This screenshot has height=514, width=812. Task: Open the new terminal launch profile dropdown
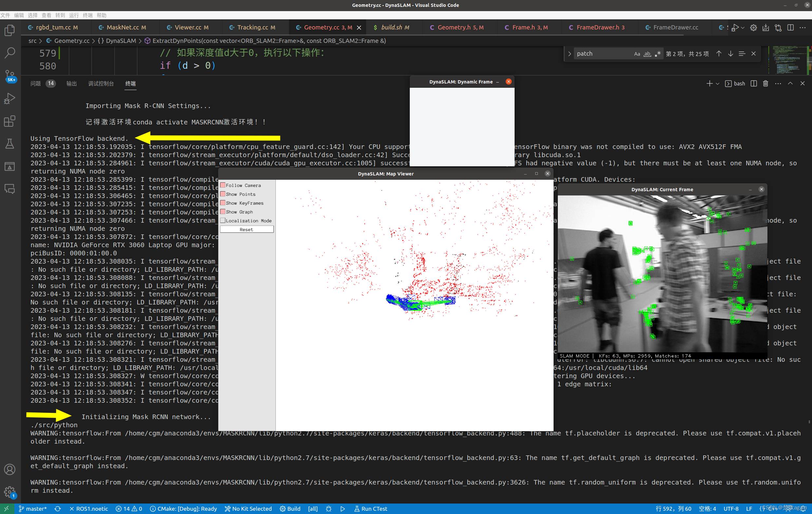(x=718, y=83)
